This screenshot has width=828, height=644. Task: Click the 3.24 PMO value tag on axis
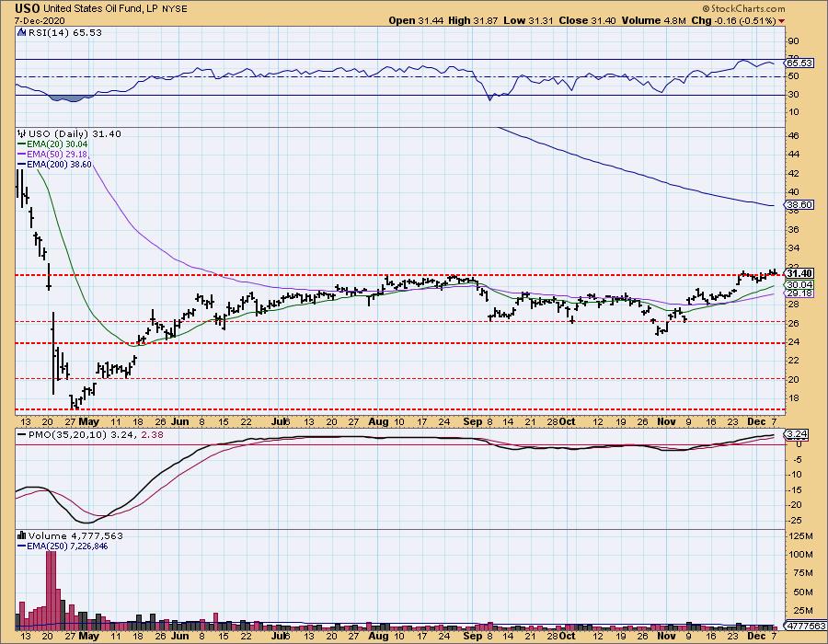[797, 434]
